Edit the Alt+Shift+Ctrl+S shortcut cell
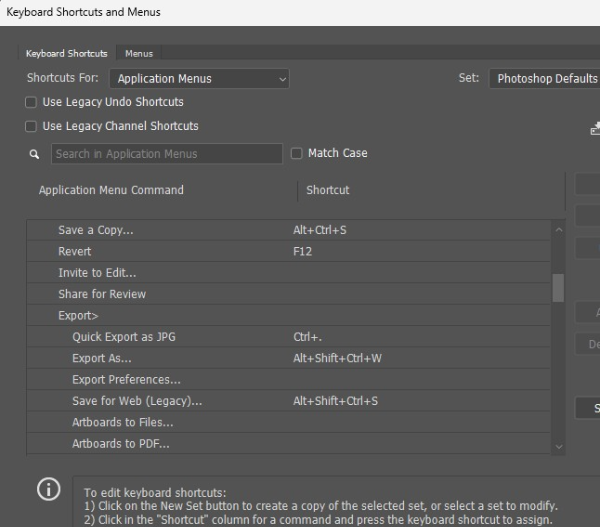This screenshot has width=600, height=527. 336,401
